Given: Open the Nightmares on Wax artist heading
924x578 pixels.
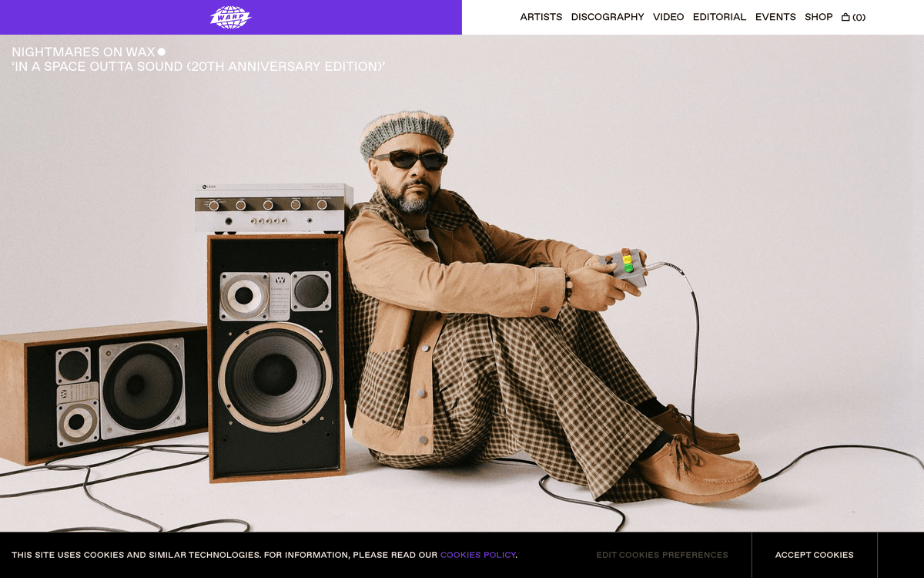Looking at the screenshot, I should 83,52.
